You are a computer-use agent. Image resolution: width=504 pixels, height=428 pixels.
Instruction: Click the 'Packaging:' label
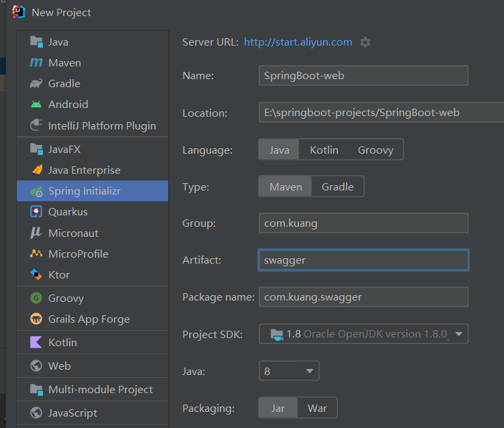pos(208,409)
